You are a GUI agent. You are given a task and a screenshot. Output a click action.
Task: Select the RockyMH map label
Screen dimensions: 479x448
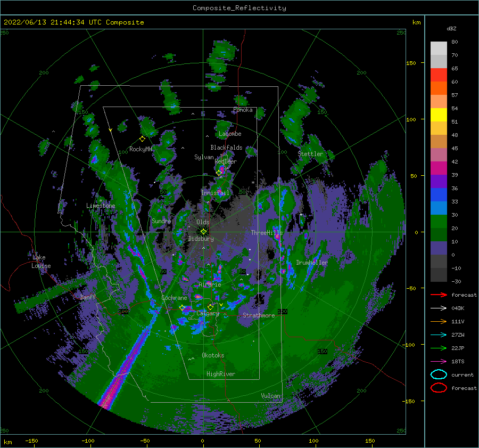(x=141, y=149)
